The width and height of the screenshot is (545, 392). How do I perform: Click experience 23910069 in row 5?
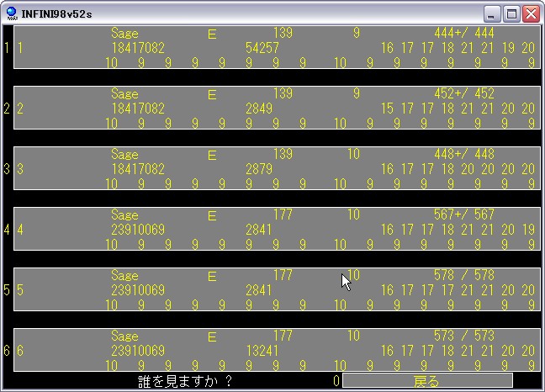click(138, 290)
